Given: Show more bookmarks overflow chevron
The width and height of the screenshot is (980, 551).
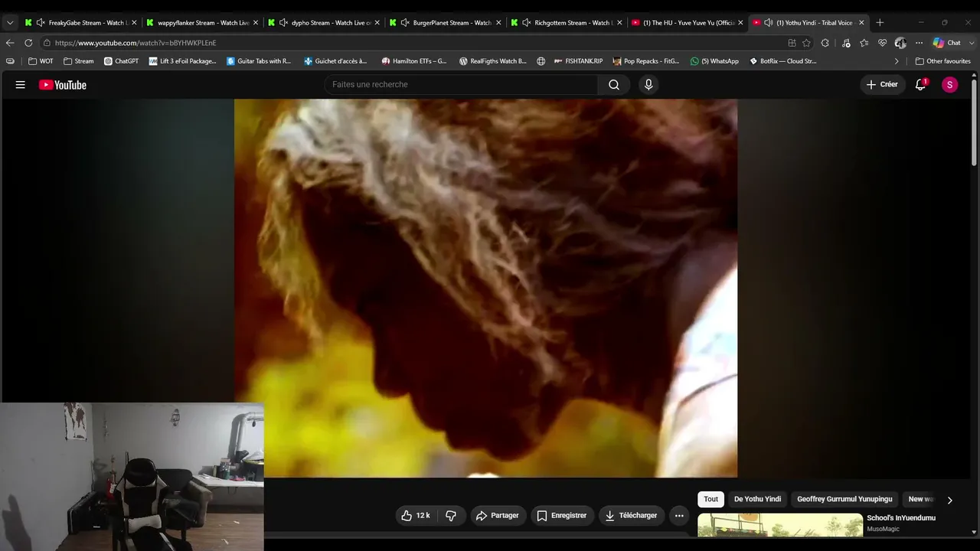Looking at the screenshot, I should coord(897,61).
